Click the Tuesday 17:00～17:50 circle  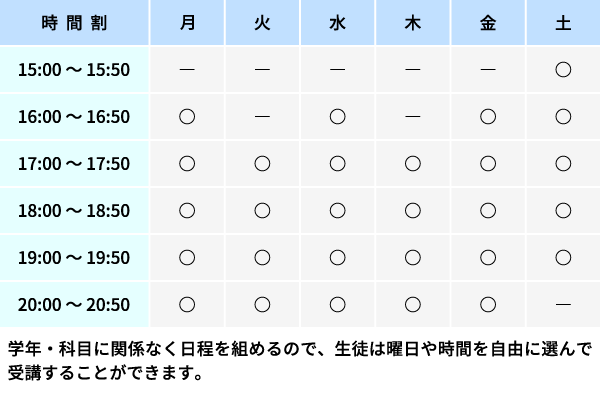click(x=262, y=163)
